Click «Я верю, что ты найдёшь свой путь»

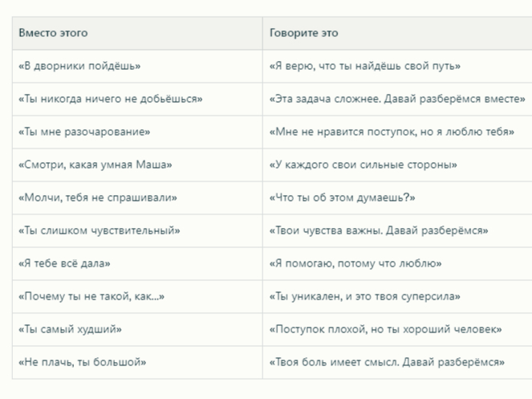pyautogui.click(x=365, y=67)
